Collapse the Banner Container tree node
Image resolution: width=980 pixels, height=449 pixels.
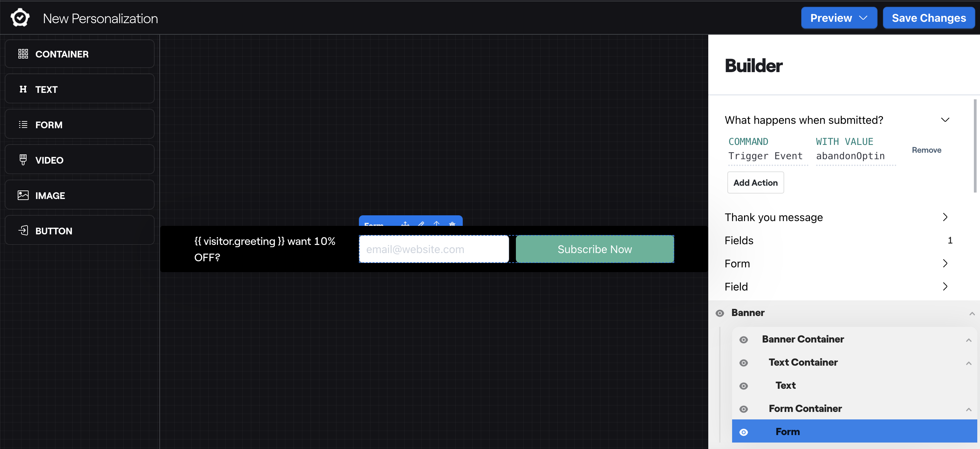coord(968,340)
